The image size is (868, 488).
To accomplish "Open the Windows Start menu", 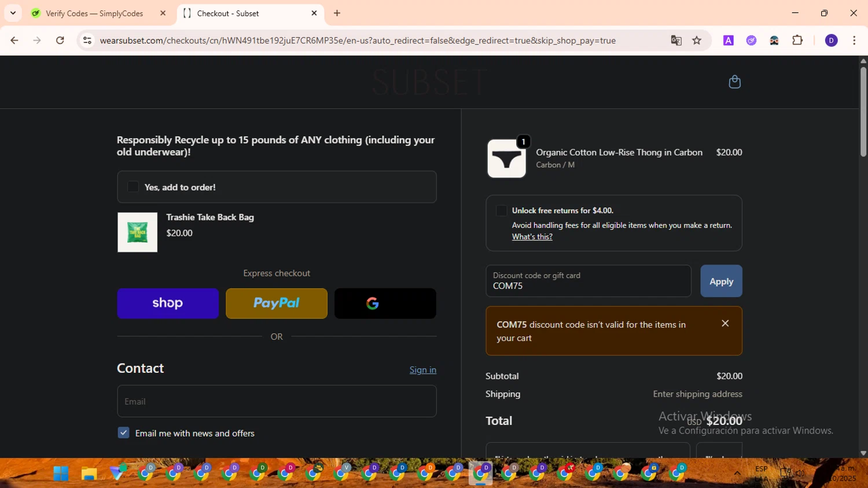I will (61, 474).
